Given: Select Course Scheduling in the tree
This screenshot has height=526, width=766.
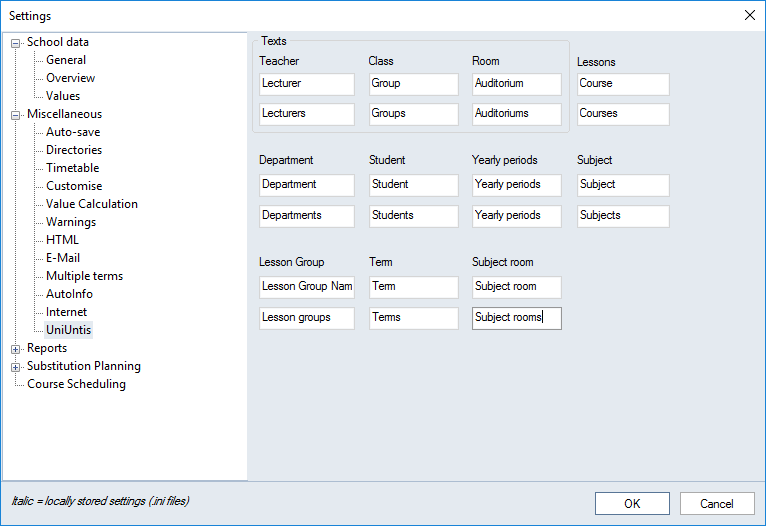Looking at the screenshot, I should coord(76,384).
